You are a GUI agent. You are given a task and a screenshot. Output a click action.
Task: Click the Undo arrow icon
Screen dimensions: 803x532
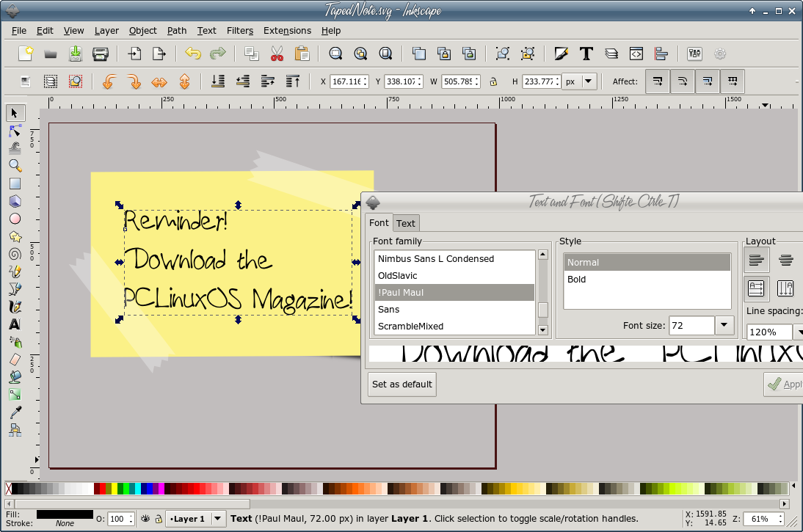[193, 54]
